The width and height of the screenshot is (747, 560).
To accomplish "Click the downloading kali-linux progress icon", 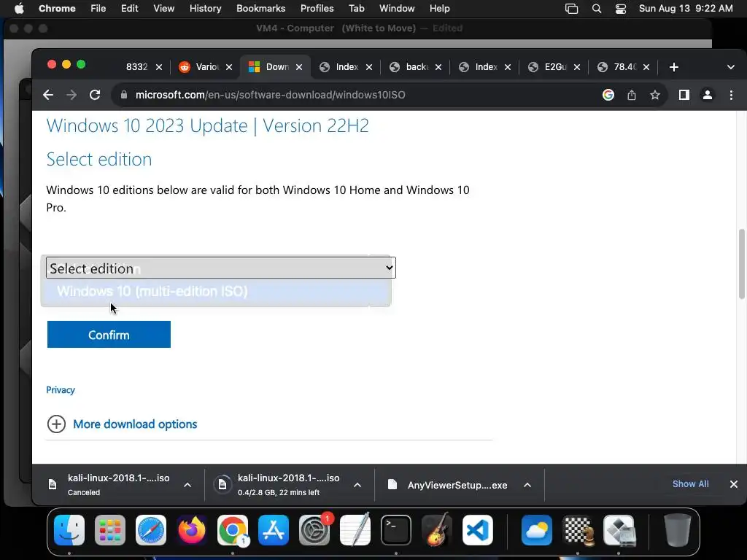I will pos(222,485).
